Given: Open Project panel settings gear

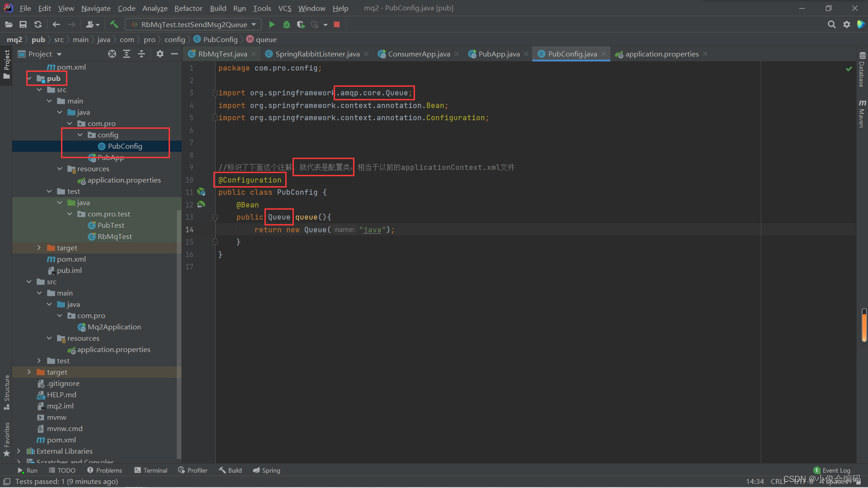Looking at the screenshot, I should tap(160, 54).
